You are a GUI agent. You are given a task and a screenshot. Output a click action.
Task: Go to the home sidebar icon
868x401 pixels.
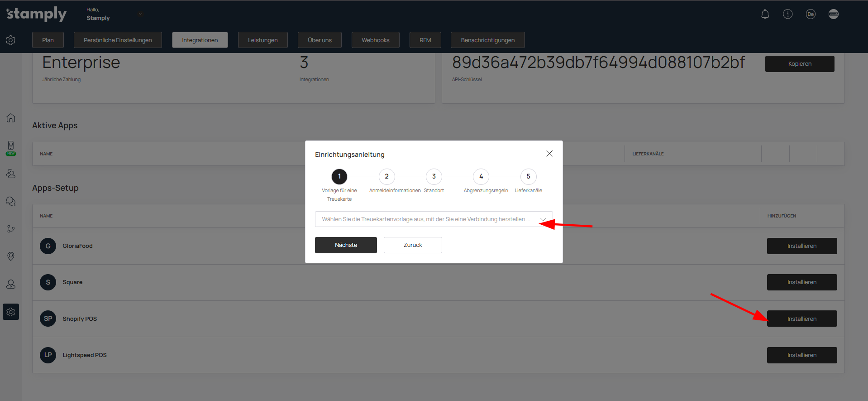pyautogui.click(x=11, y=118)
